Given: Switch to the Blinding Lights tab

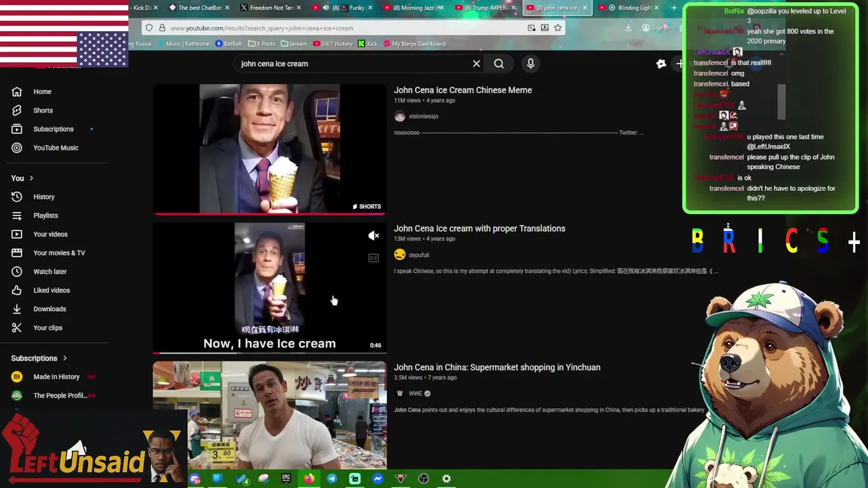Looking at the screenshot, I should click(x=629, y=7).
